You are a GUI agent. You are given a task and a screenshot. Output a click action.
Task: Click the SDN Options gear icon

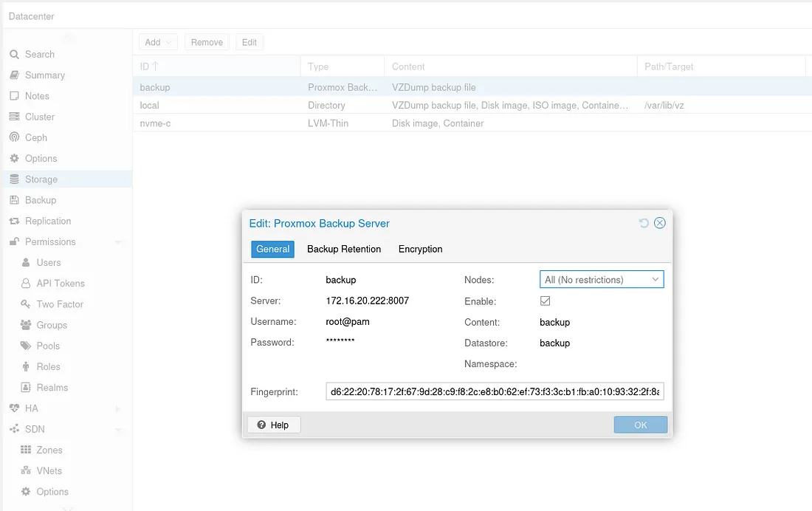click(x=25, y=491)
